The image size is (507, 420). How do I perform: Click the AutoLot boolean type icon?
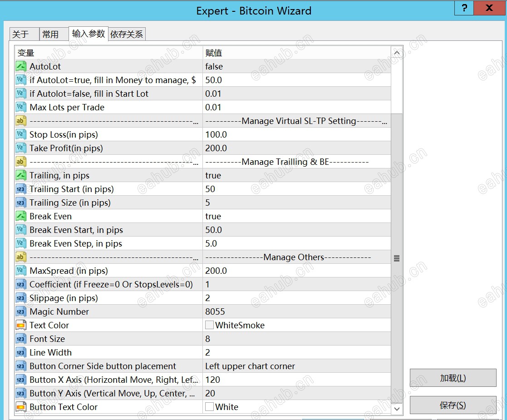click(x=21, y=66)
